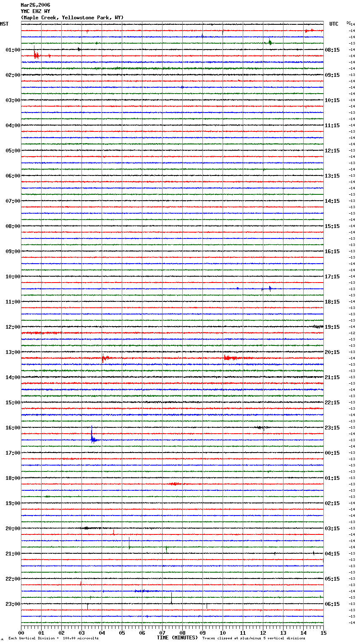Click the -12 DC offset value
This screenshot has width=357, height=644.
click(x=352, y=333)
